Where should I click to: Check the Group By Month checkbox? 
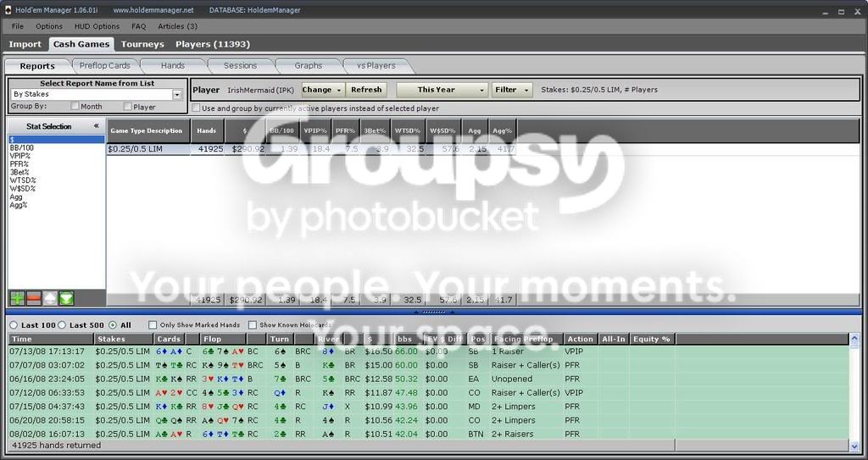pos(75,106)
